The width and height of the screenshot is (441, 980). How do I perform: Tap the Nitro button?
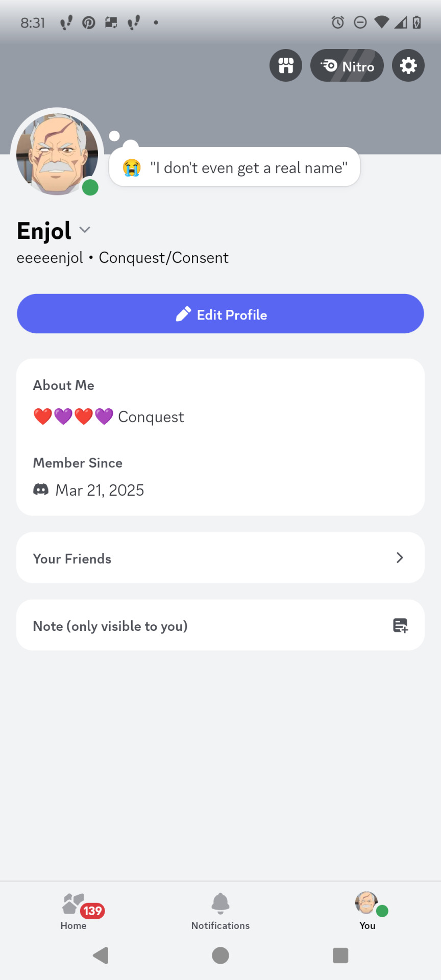click(x=347, y=65)
